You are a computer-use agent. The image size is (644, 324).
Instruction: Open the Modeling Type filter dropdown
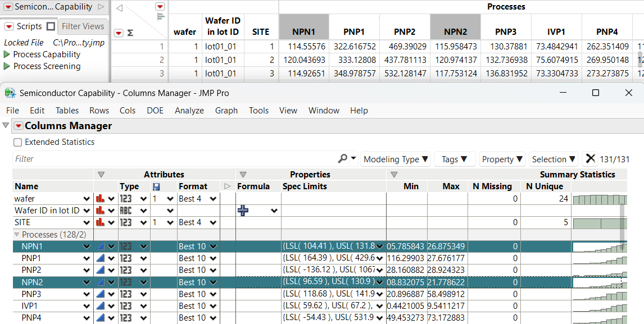coord(395,159)
